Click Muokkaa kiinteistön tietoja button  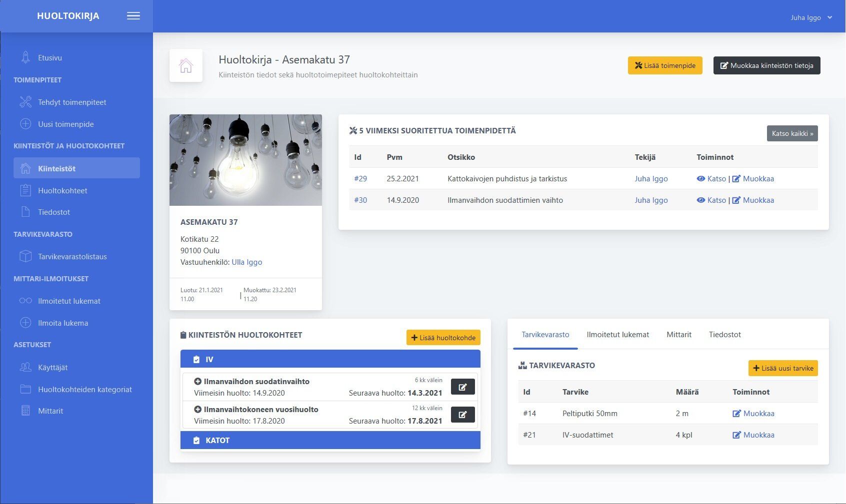[766, 65]
